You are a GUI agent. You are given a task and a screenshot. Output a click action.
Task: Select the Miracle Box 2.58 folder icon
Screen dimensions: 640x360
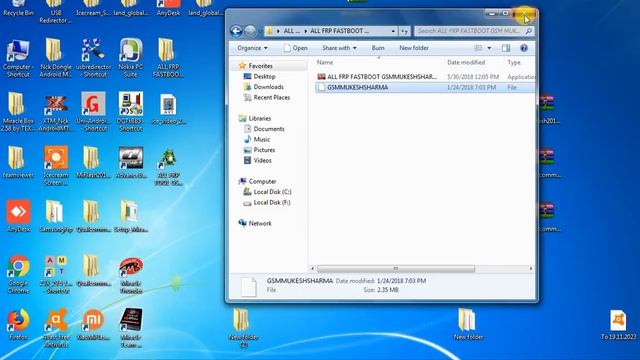point(17,111)
